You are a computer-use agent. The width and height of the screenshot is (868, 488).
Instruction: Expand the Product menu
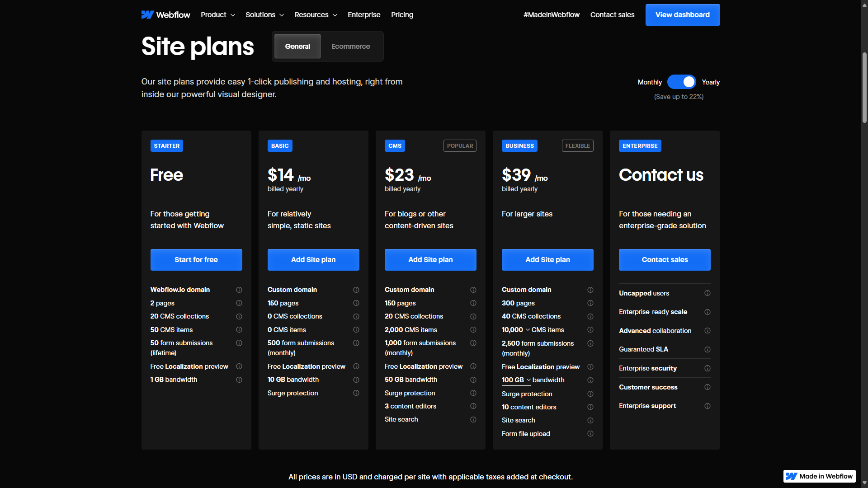[x=218, y=15]
